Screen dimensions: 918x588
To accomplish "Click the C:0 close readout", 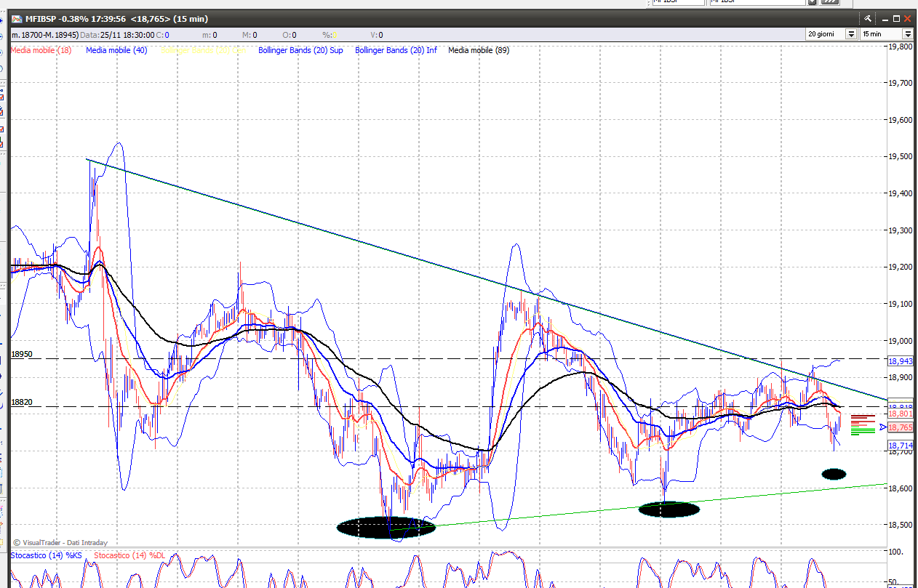I will point(163,34).
